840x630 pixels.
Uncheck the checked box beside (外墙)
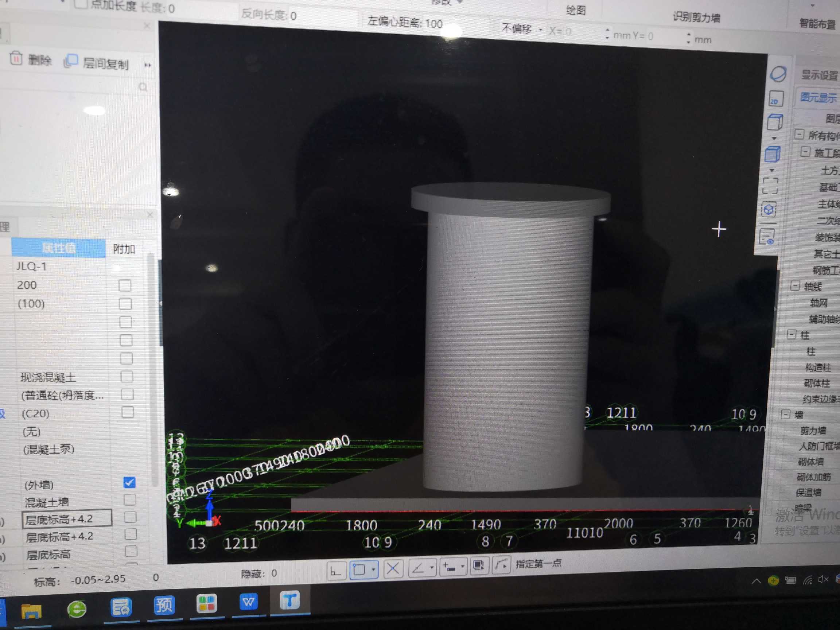pyautogui.click(x=129, y=482)
